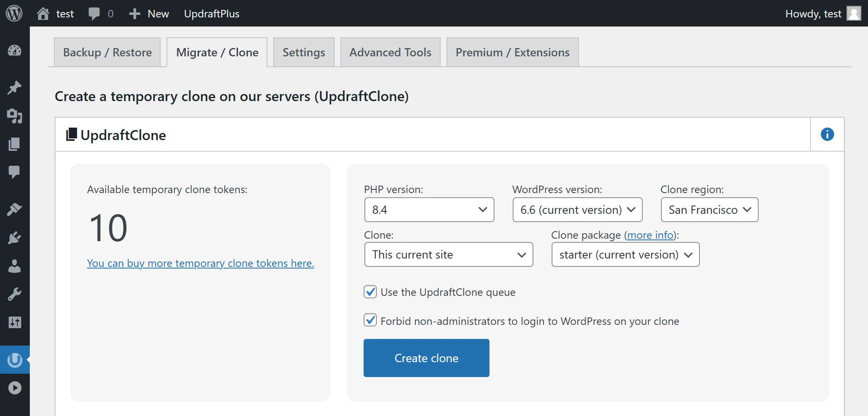Open Tools wrench sidebar icon
868x416 pixels.
[x=14, y=294]
